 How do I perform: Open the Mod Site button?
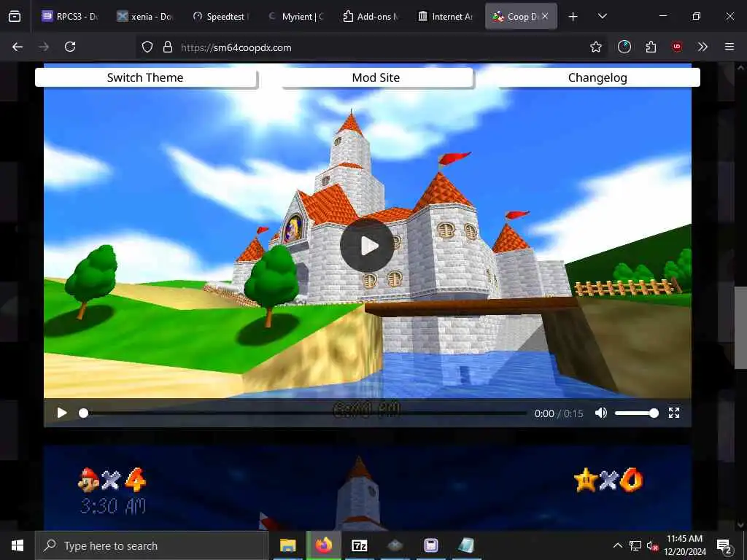[x=376, y=77]
